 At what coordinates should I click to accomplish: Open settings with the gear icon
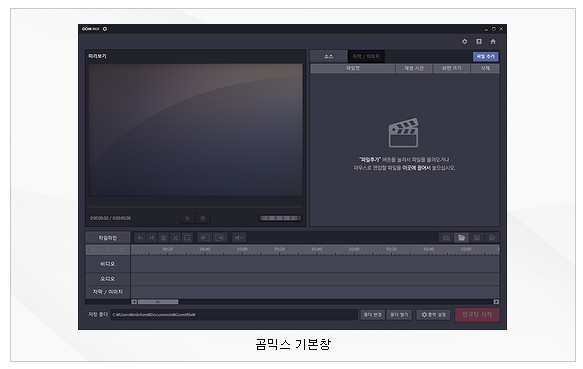click(x=464, y=41)
